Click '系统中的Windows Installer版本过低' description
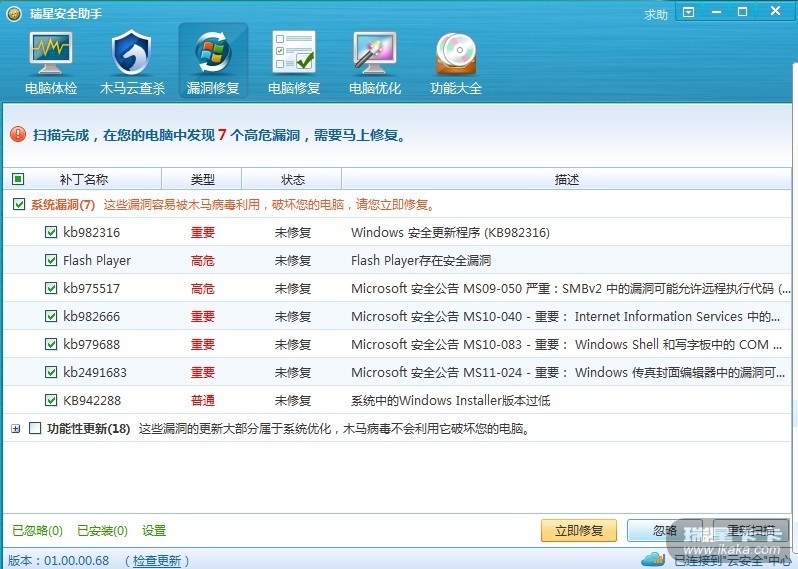Viewport: 798px width, 569px height. pos(450,401)
